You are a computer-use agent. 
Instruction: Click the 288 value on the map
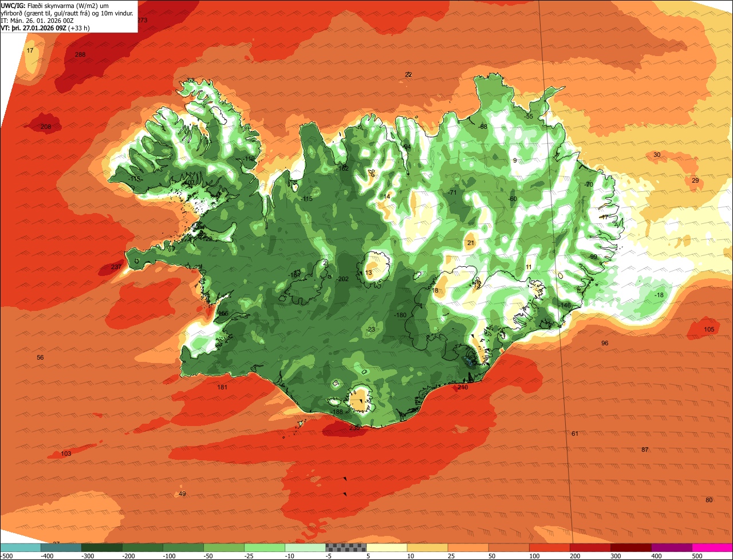point(80,55)
